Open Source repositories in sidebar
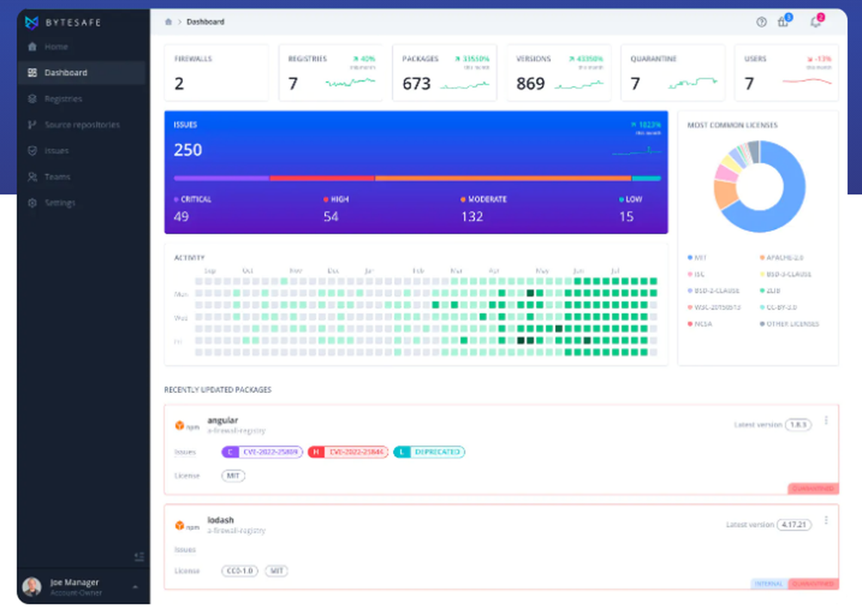 pyautogui.click(x=81, y=125)
